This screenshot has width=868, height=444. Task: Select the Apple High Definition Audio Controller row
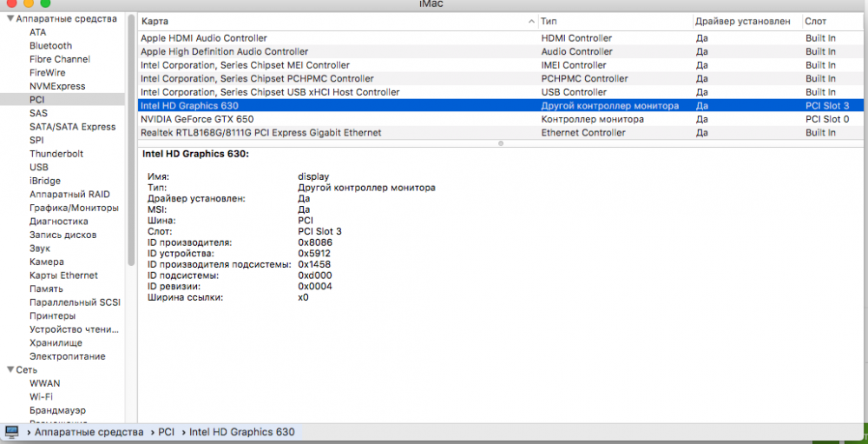point(501,51)
